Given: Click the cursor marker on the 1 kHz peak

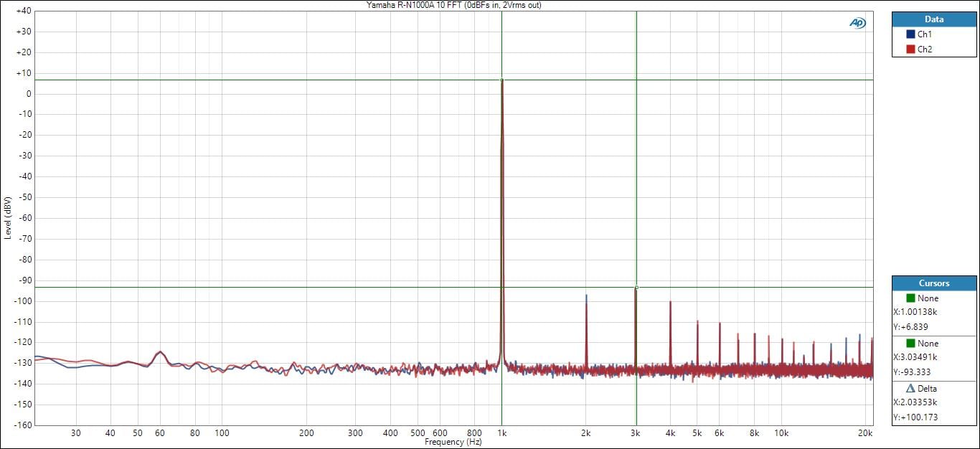Looking at the screenshot, I should (x=501, y=80).
